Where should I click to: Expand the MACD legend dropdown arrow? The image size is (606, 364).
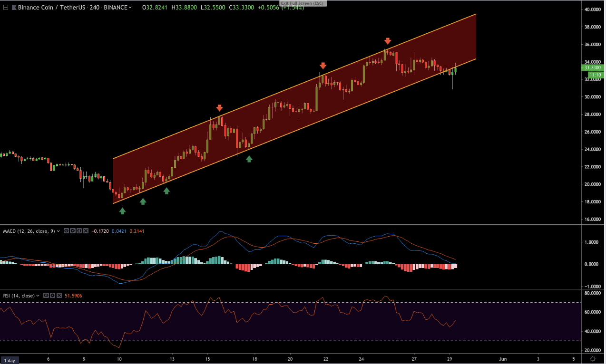[x=59, y=231]
